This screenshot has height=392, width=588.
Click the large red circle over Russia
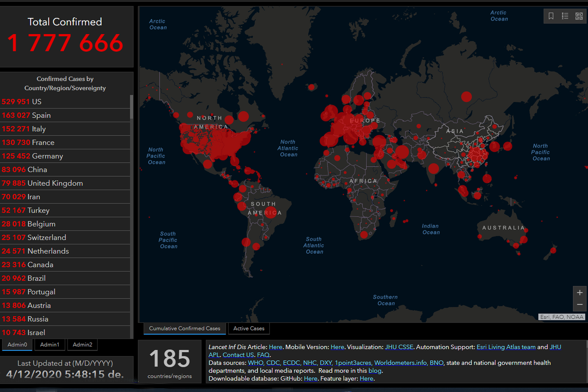tap(466, 97)
